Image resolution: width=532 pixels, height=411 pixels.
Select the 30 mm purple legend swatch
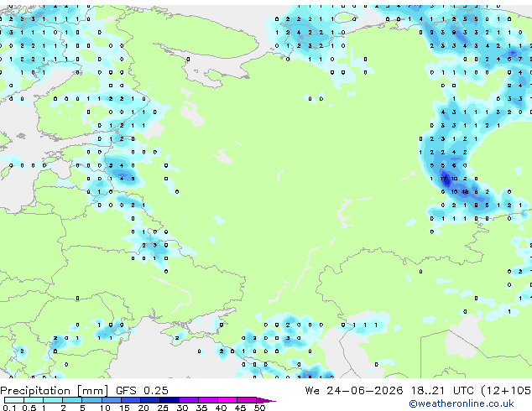click(x=189, y=400)
